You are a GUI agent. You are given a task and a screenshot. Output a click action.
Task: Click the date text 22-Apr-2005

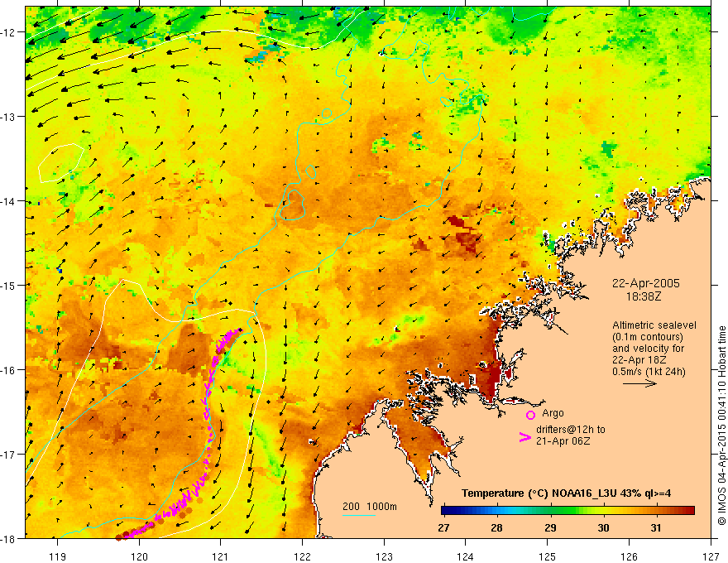(646, 283)
